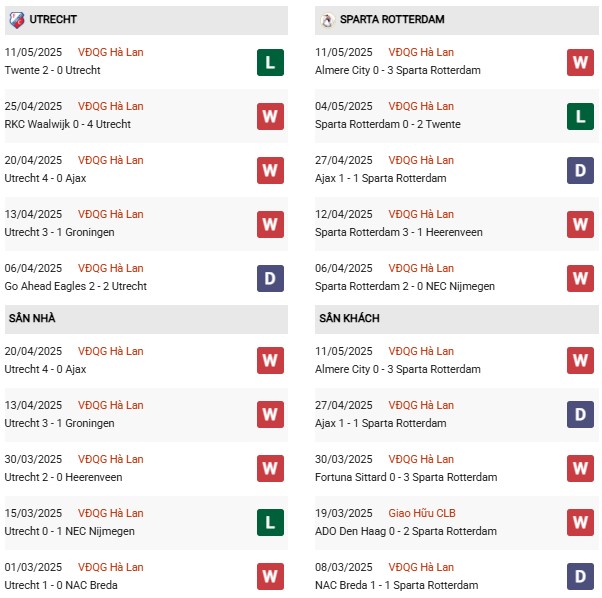This screenshot has width=602, height=598.
Task: Click W badge for ADO Den Haag match
Action: click(581, 523)
